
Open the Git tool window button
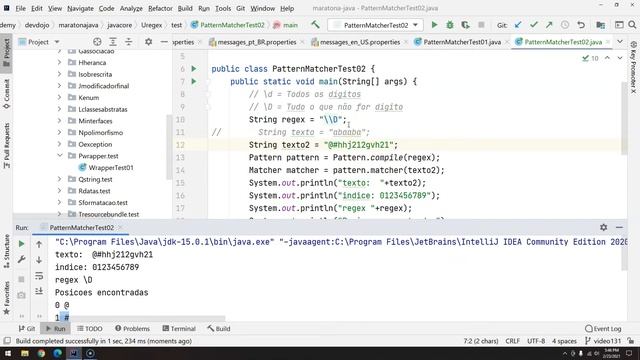27,328
